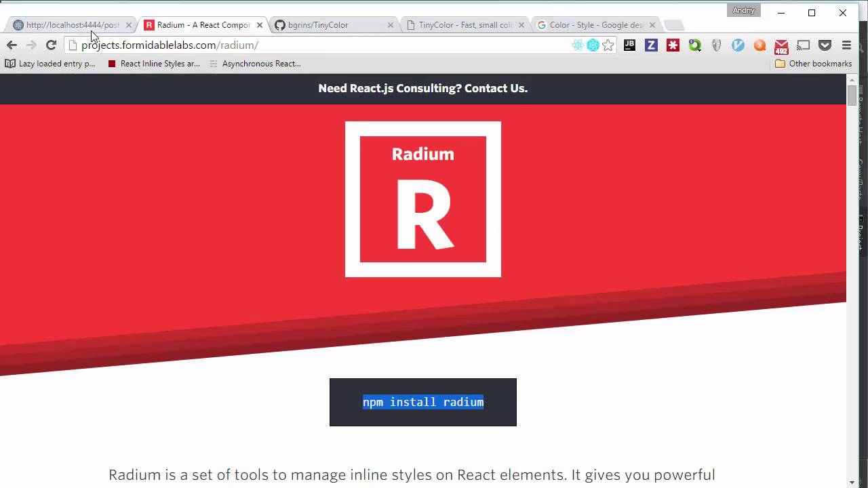
Task: Close the Radium tab
Action: point(260,25)
